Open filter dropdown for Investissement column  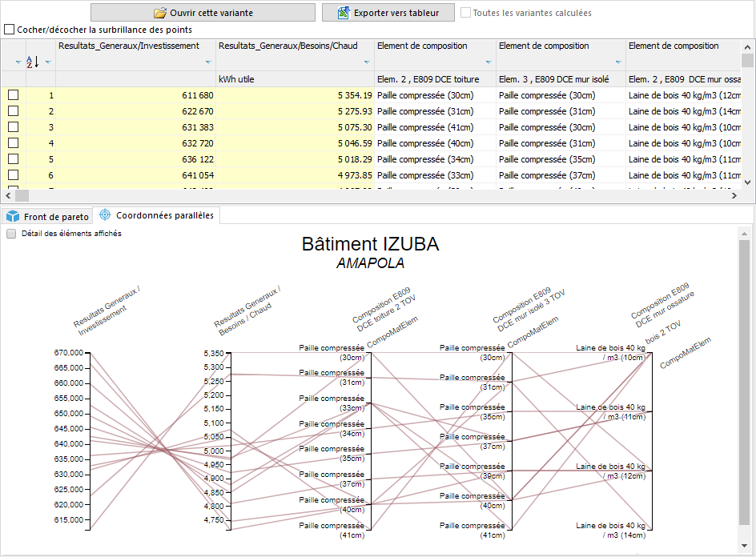click(208, 62)
